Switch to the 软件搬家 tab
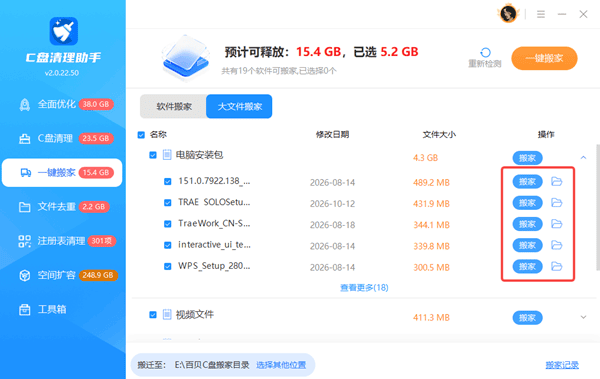 click(174, 106)
